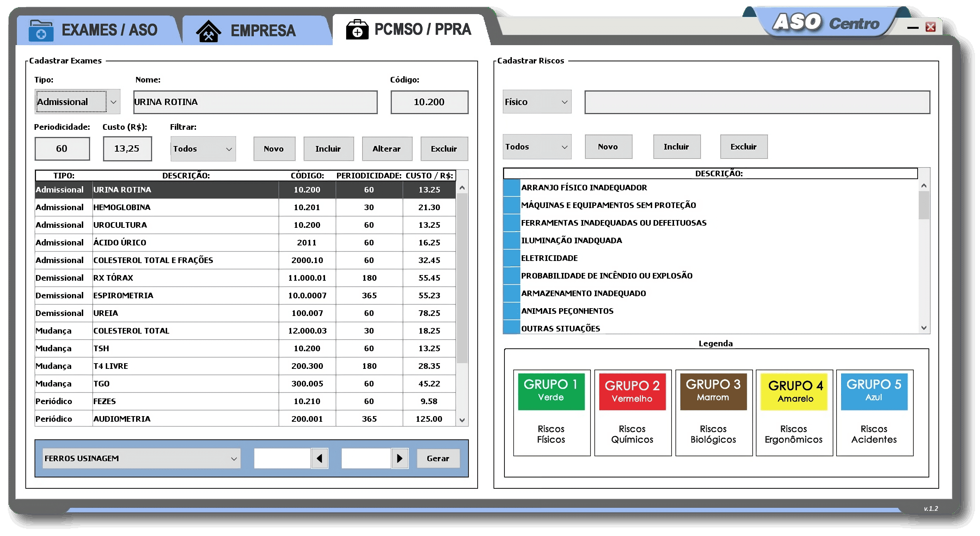This screenshot has width=980, height=536.
Task: Select ANIMAIS PEÇONHENTOS risk entry
Action: [x=711, y=311]
